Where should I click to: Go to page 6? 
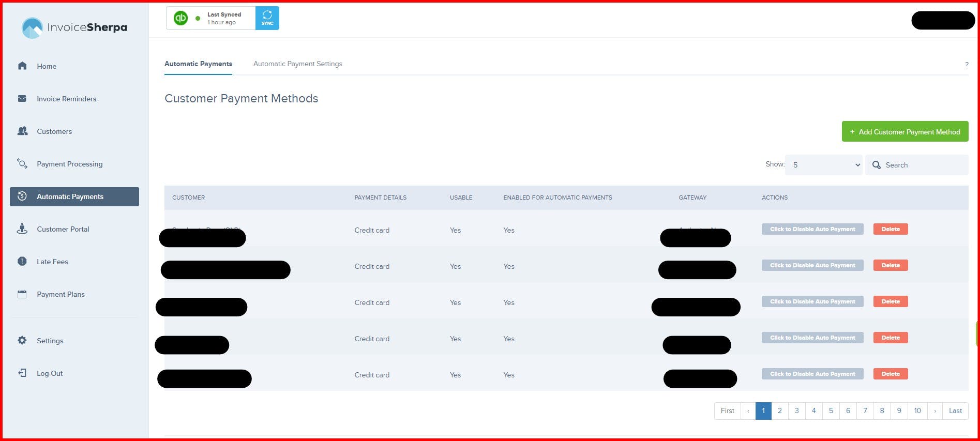coord(848,411)
